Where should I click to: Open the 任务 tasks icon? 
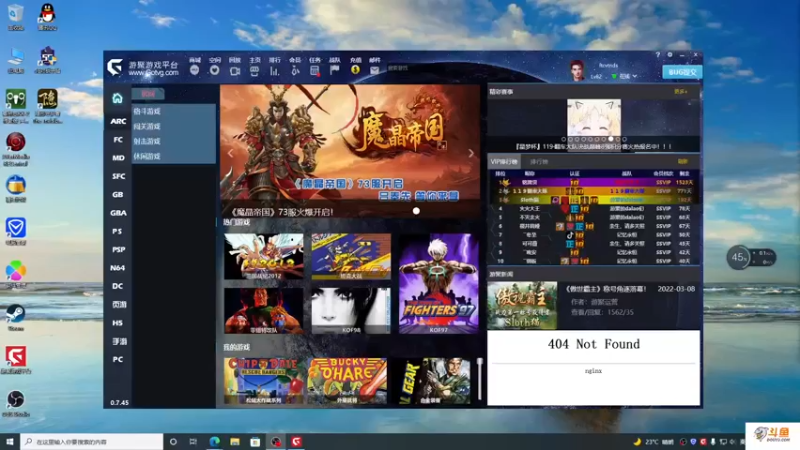click(315, 70)
